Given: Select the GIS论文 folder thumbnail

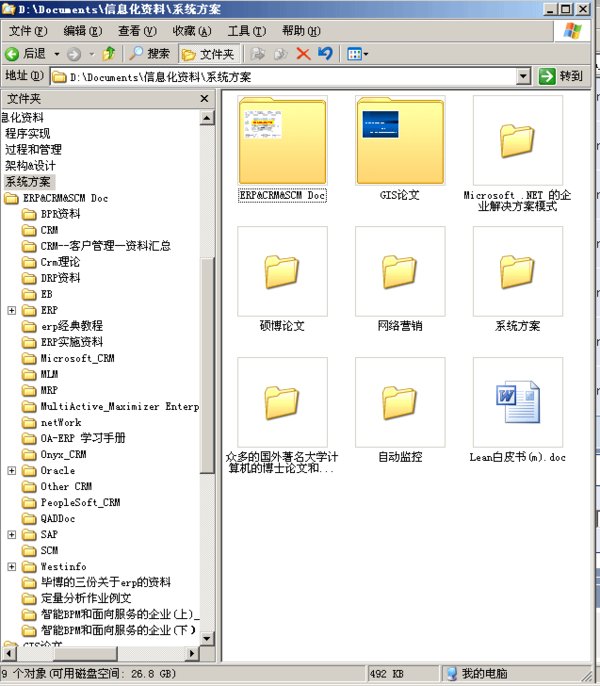Looking at the screenshot, I should point(399,141).
